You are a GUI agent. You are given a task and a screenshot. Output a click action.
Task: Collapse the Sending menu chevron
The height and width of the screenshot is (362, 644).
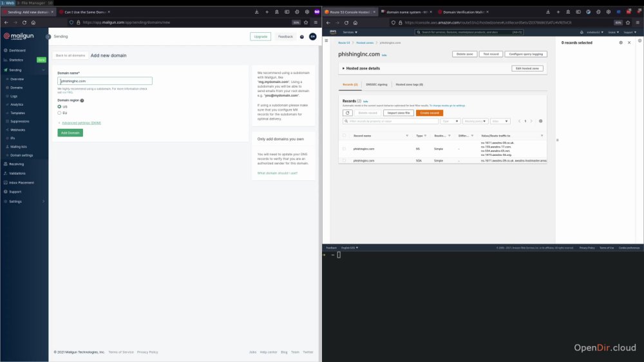(44, 70)
